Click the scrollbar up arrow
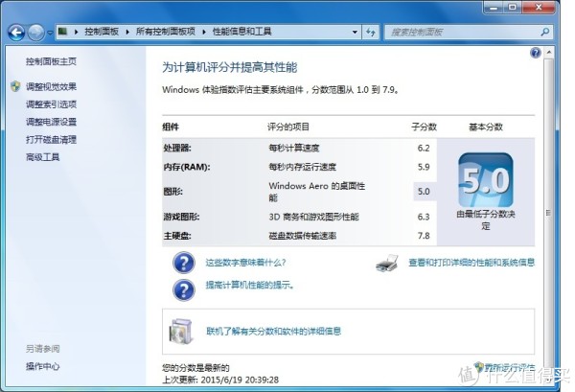This screenshot has height=392, width=575. coord(548,52)
